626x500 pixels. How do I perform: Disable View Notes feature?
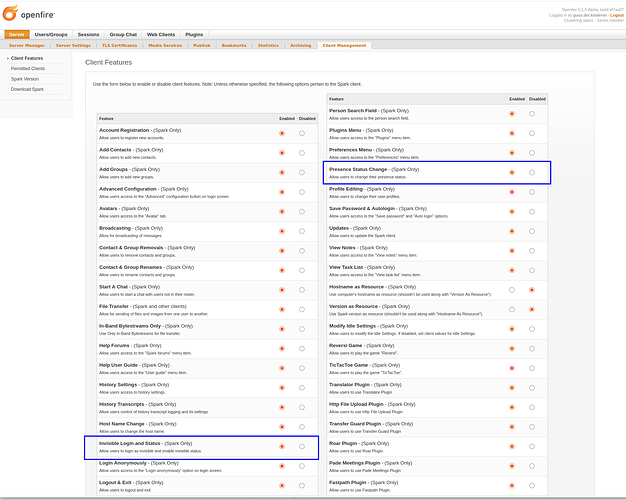(532, 251)
